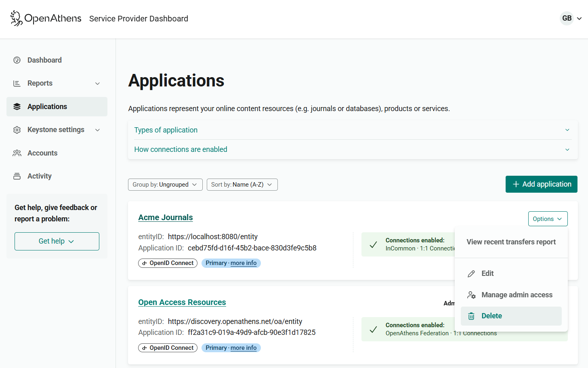Choose Manage admin access option
Viewport: 588px width, 368px height.
pyautogui.click(x=511, y=295)
